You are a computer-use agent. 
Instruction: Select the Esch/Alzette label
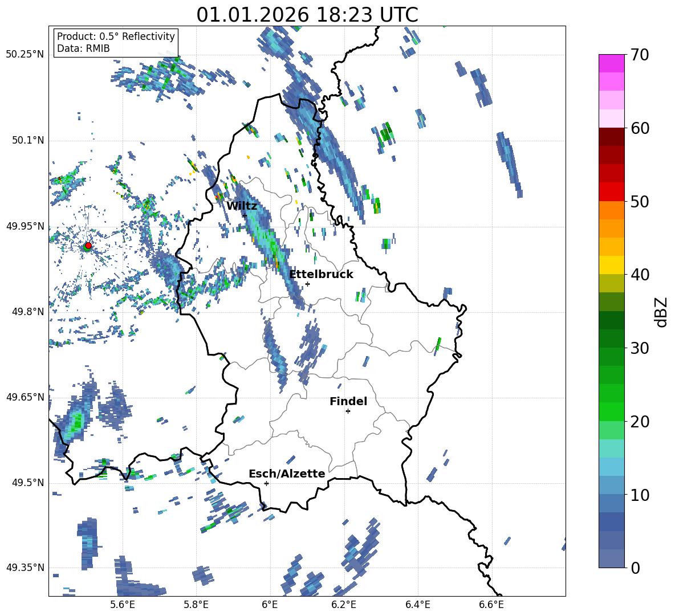[x=287, y=474]
